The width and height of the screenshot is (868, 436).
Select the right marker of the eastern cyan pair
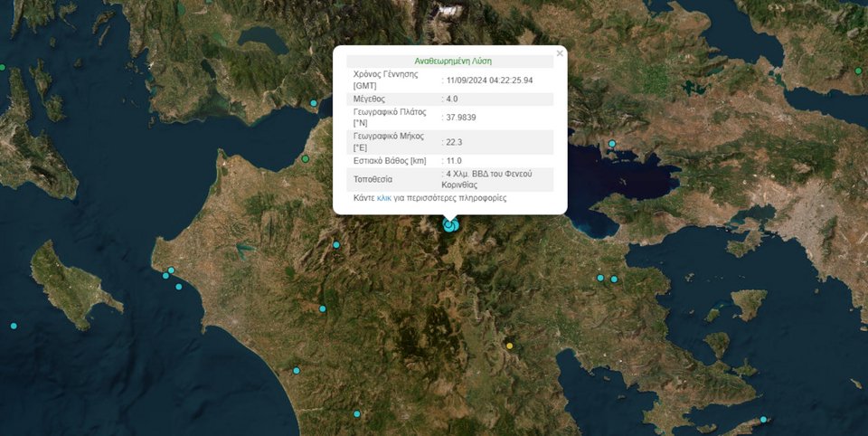(614, 280)
